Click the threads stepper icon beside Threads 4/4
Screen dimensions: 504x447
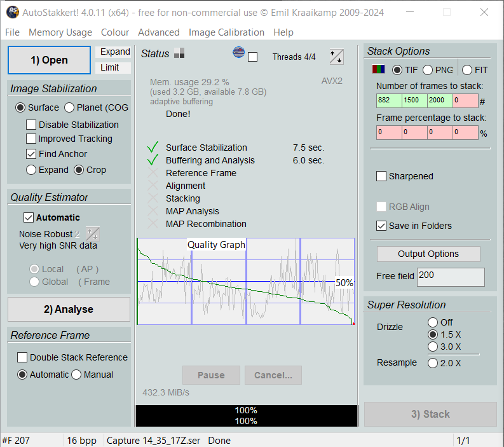[337, 57]
